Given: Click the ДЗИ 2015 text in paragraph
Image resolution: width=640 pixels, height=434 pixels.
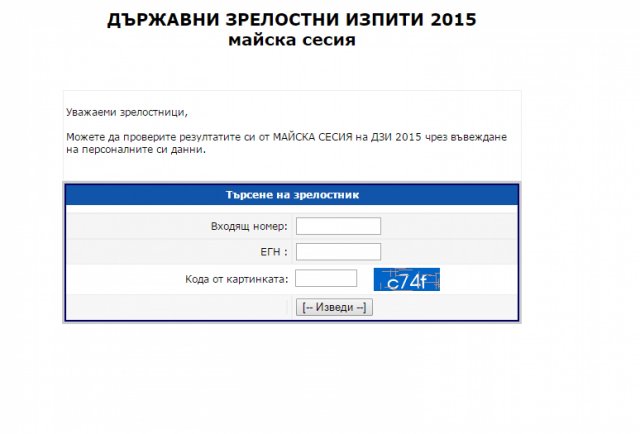Looking at the screenshot, I should coord(396,137).
